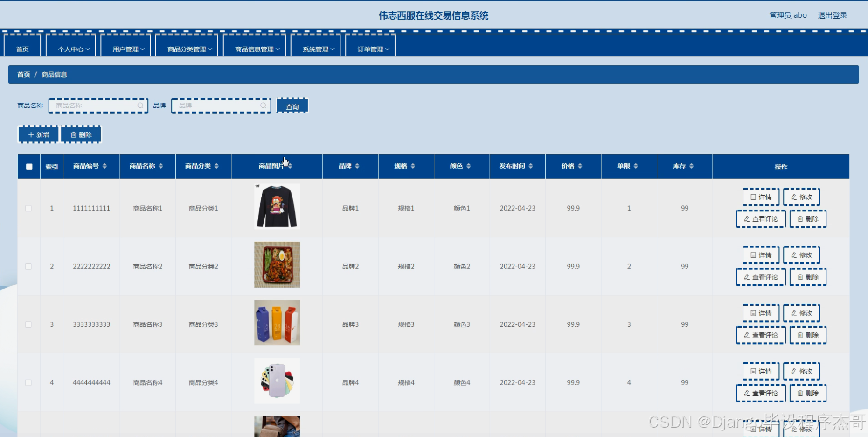Click cell text 商品分类1
The height and width of the screenshot is (437, 868).
coord(203,208)
